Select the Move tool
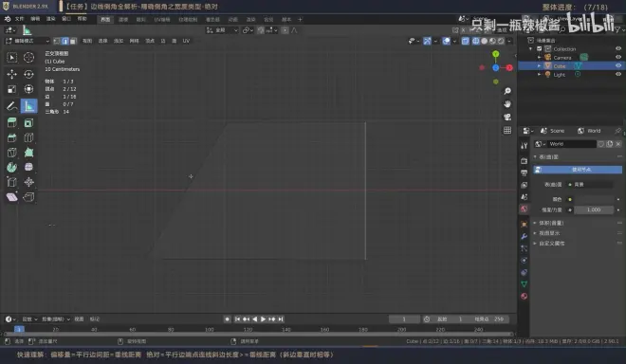This screenshot has height=364, width=626. 12,74
